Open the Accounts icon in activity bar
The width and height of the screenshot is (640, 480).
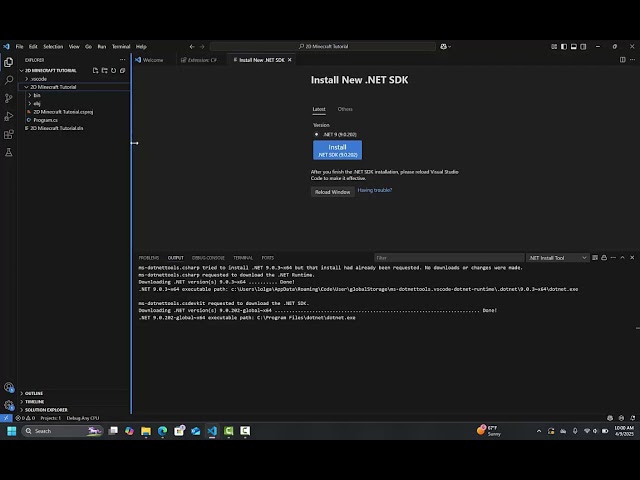[x=9, y=387]
